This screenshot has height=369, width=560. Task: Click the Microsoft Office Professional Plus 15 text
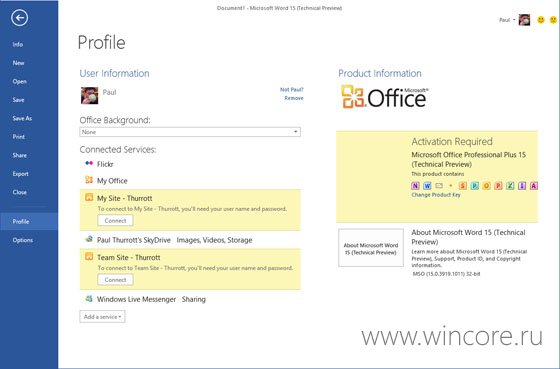coord(468,155)
